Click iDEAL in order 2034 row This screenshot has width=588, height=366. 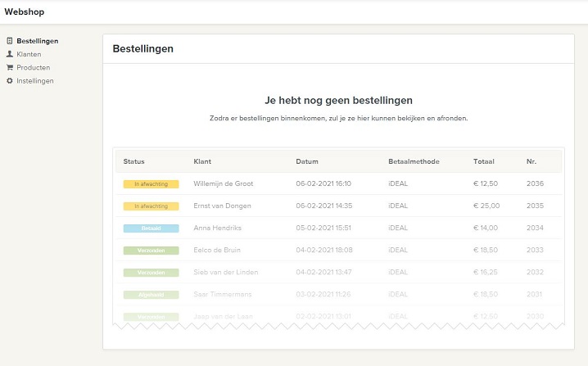click(x=398, y=228)
